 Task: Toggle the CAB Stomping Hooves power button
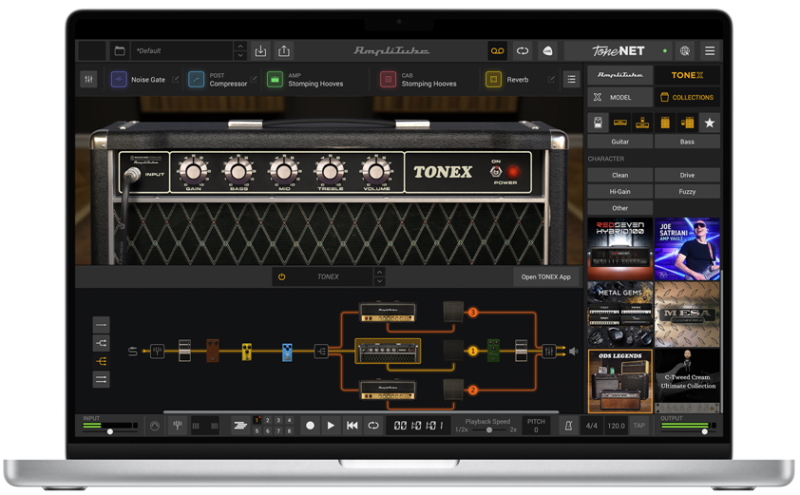(388, 80)
